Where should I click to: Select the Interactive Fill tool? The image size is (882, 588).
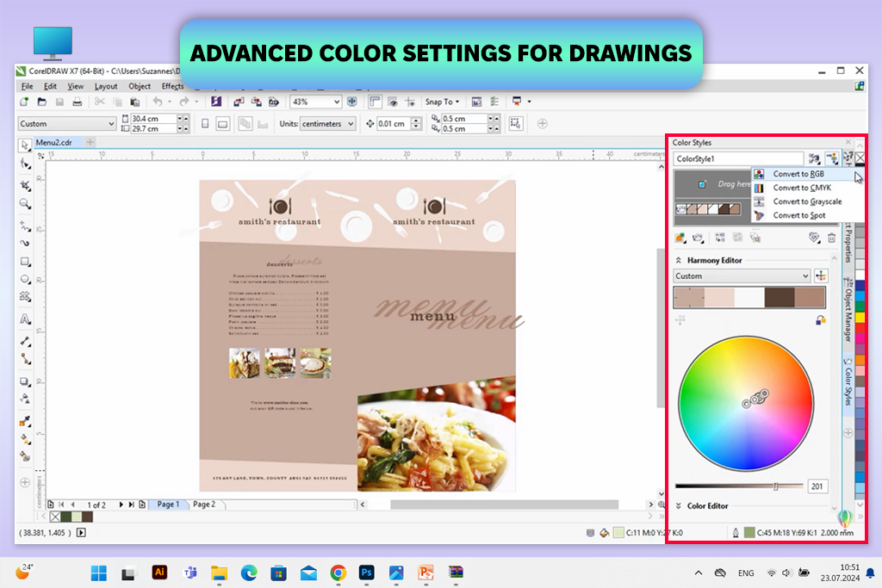25,439
